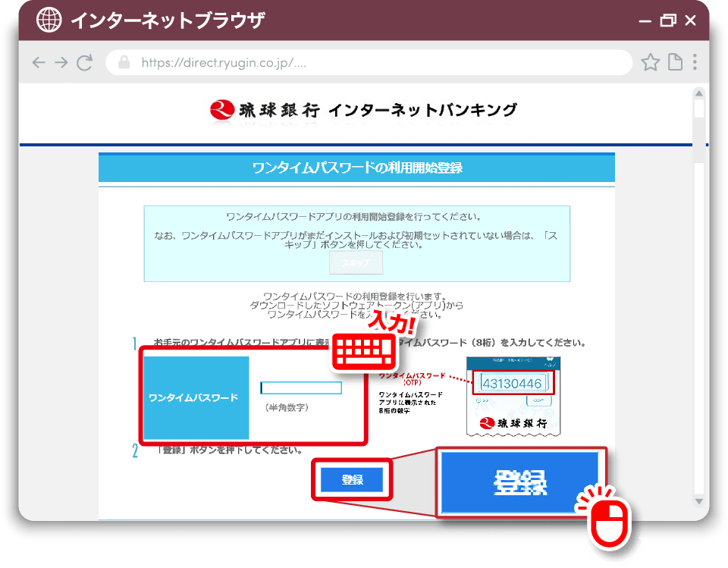The width and height of the screenshot is (728, 568).
Task: Open the three-dot browser menu
Action: click(x=695, y=62)
